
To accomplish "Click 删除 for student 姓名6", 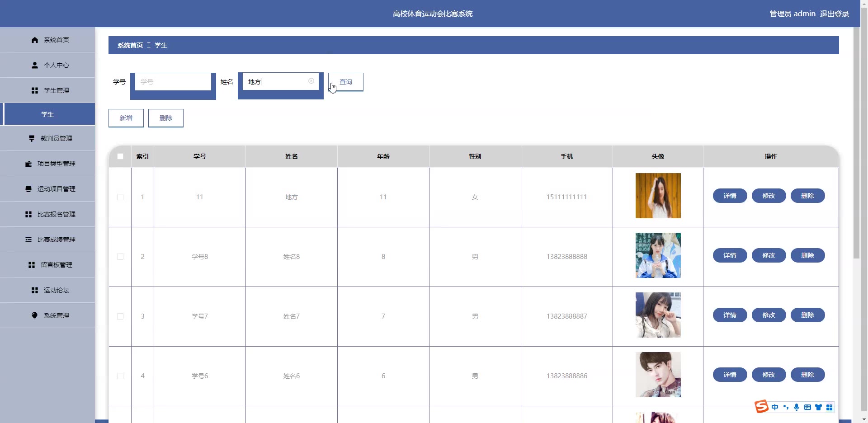I will click(808, 375).
